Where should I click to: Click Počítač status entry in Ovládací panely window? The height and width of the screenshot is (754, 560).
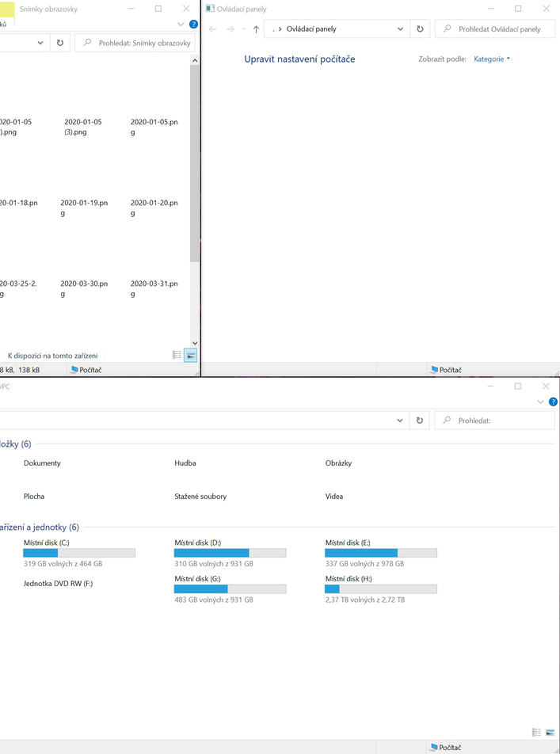446,370
